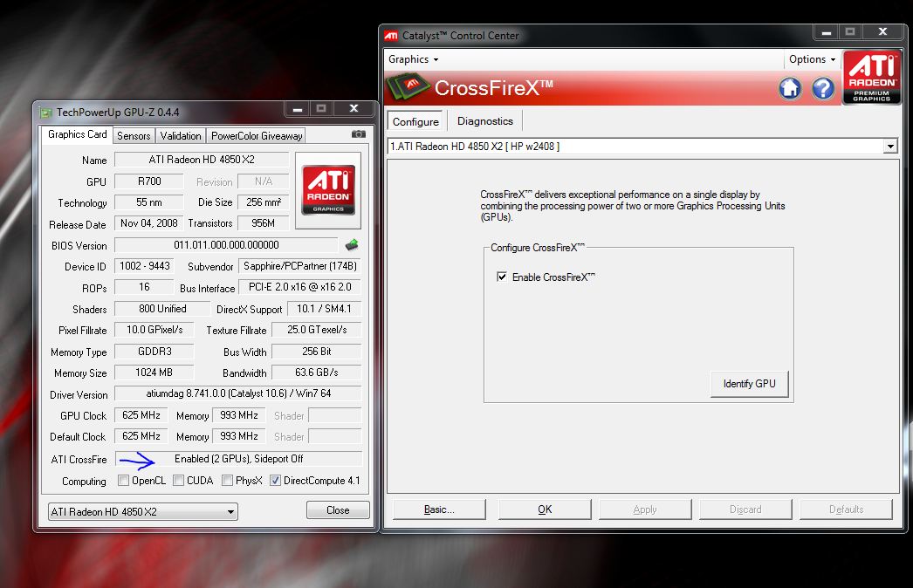Click the Default Clock value 625 MHz
The height and width of the screenshot is (588, 913).
[141, 436]
